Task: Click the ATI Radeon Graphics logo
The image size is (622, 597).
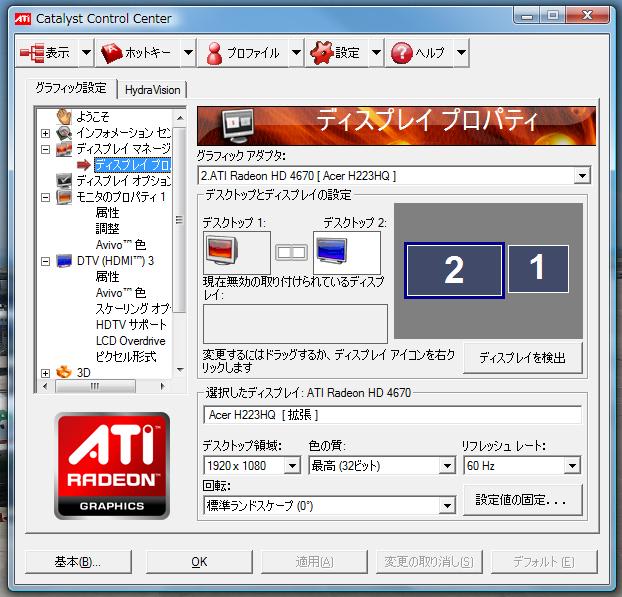Action: point(112,466)
